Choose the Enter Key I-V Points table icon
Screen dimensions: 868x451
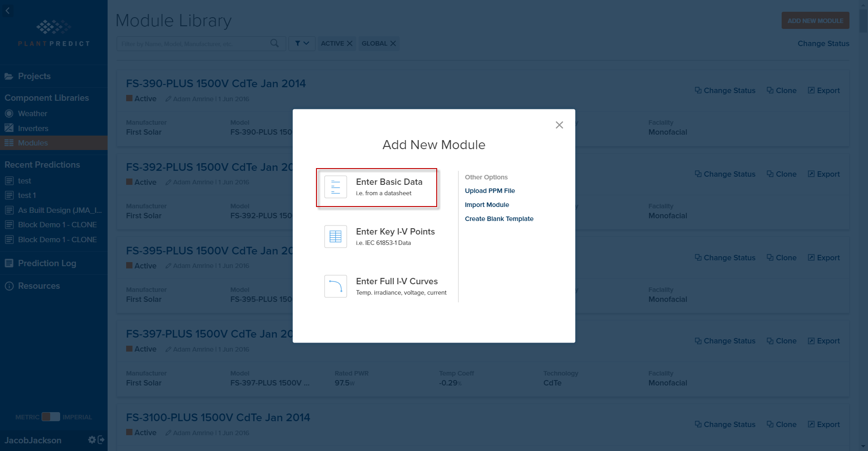pyautogui.click(x=335, y=236)
